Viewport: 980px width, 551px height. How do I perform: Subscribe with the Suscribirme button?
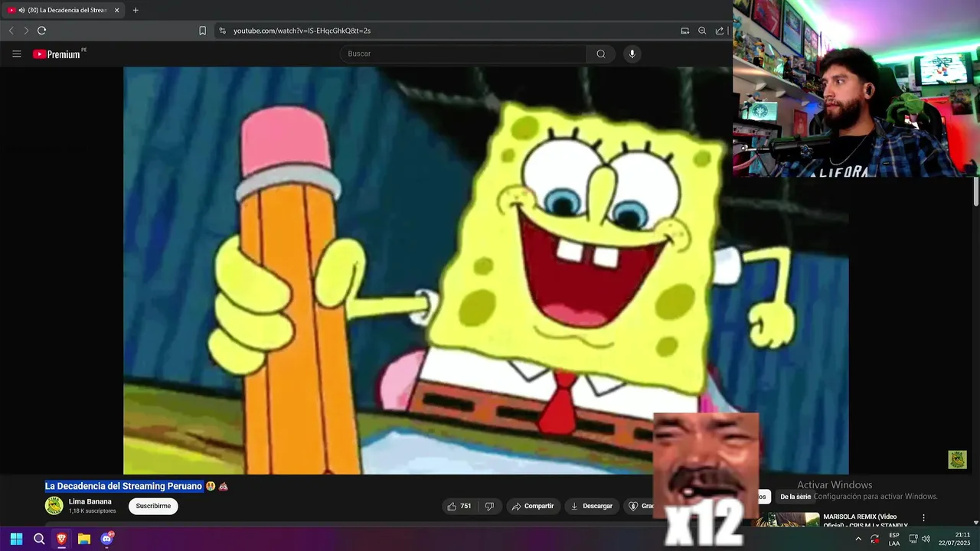[x=153, y=506]
